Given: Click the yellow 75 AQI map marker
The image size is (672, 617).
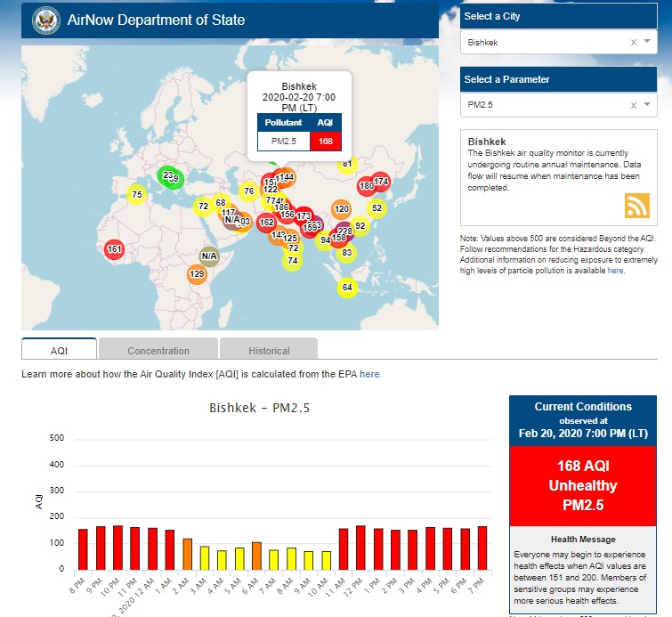Looking at the screenshot, I should 136,195.
